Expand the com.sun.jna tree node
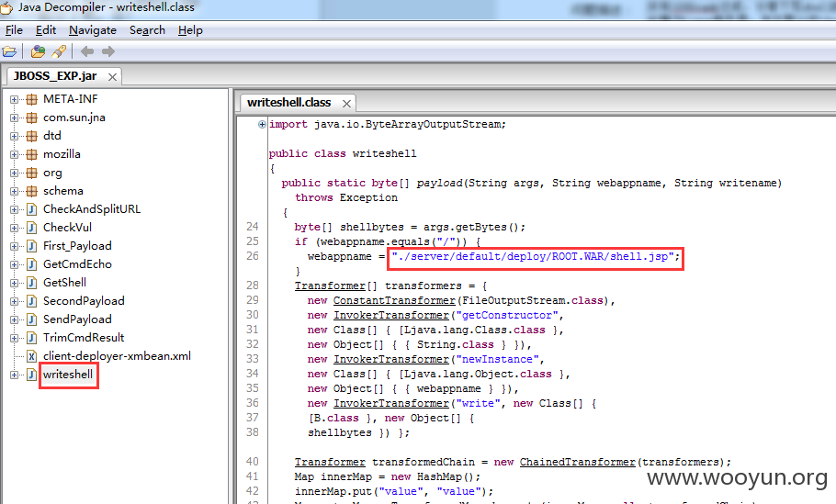The height and width of the screenshot is (504, 836). point(15,118)
